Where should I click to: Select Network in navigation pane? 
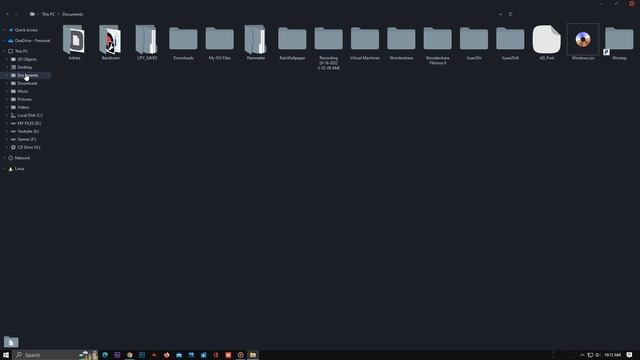(22, 158)
